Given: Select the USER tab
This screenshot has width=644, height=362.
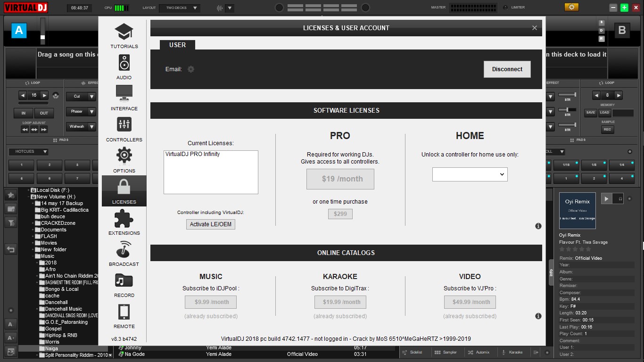Looking at the screenshot, I should tap(177, 45).
